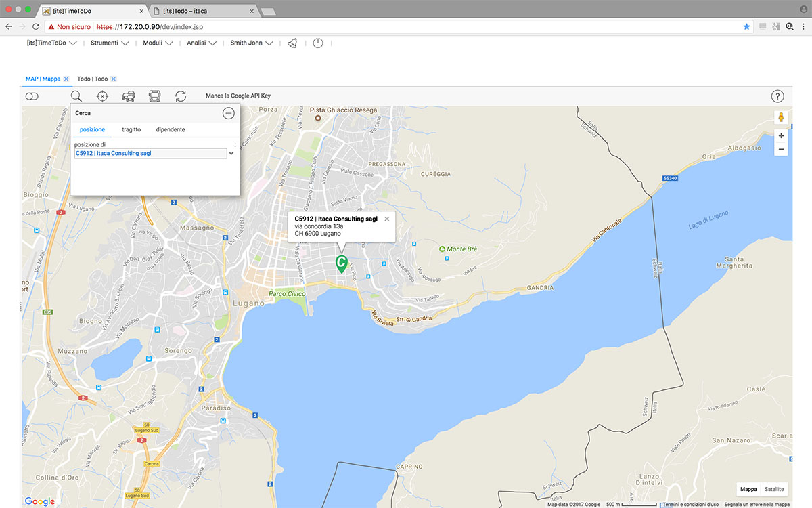
Task: Open Termini e condizioni d'uso link
Action: [691, 505]
